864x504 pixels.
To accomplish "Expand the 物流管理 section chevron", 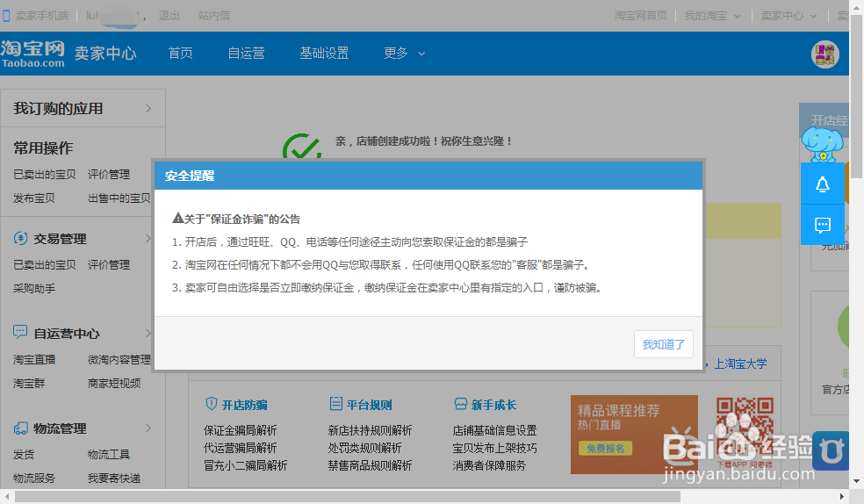I will [148, 428].
